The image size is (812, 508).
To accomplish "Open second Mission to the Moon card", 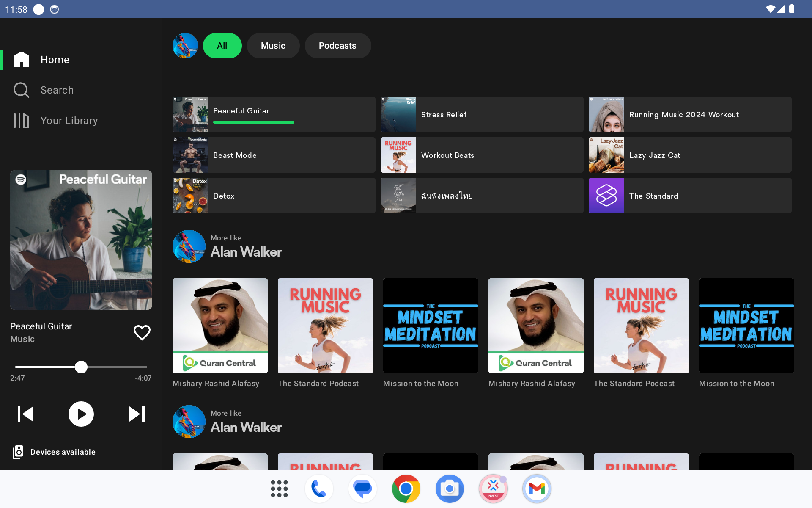I will tap(746, 333).
